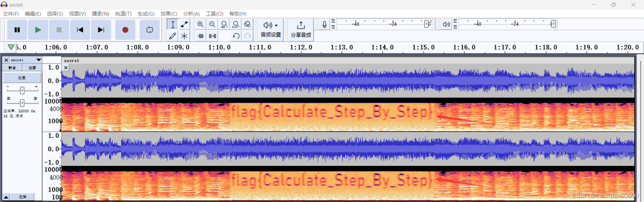Skip to the start of the project
The image size is (644, 202).
pyautogui.click(x=80, y=30)
